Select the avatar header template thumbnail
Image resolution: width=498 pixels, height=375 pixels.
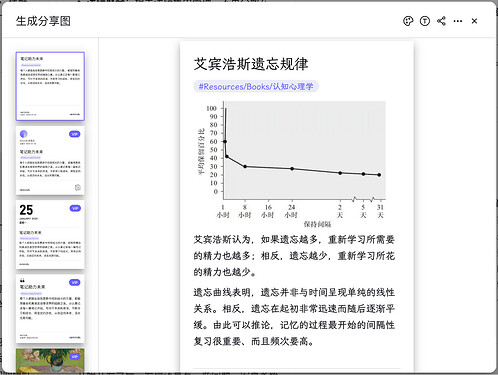(50, 160)
